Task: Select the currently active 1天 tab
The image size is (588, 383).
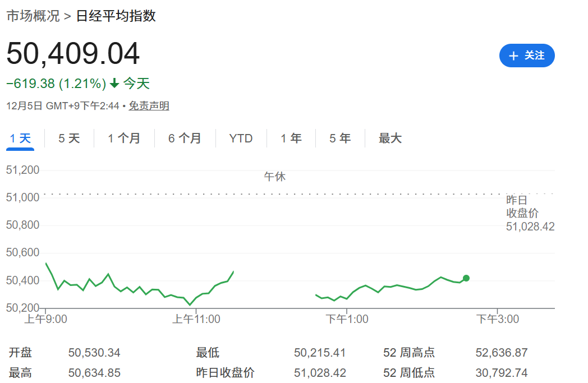Action: pos(20,138)
